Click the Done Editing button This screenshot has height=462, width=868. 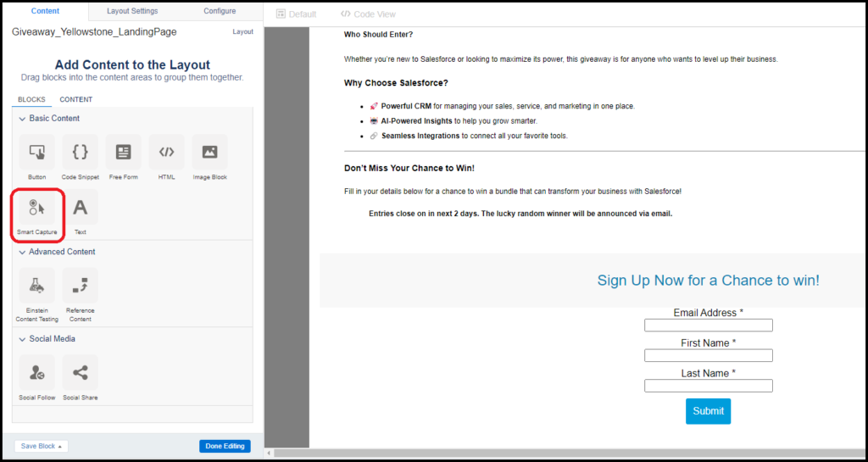(225, 446)
